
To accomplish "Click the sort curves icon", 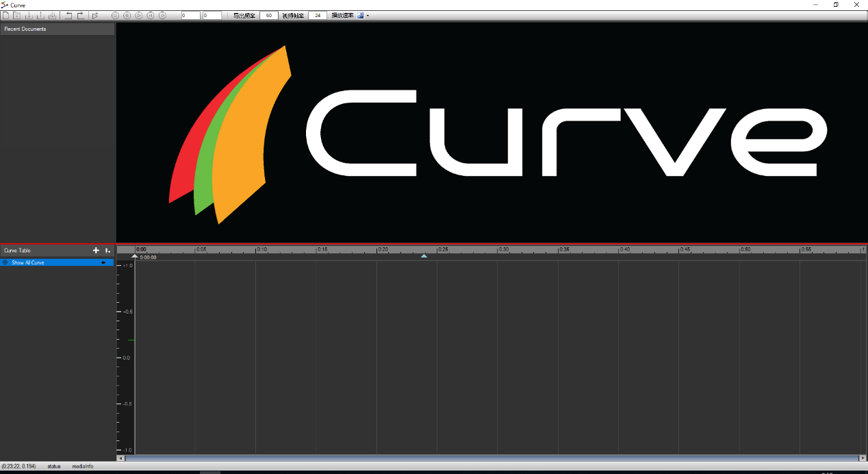I will 107,251.
